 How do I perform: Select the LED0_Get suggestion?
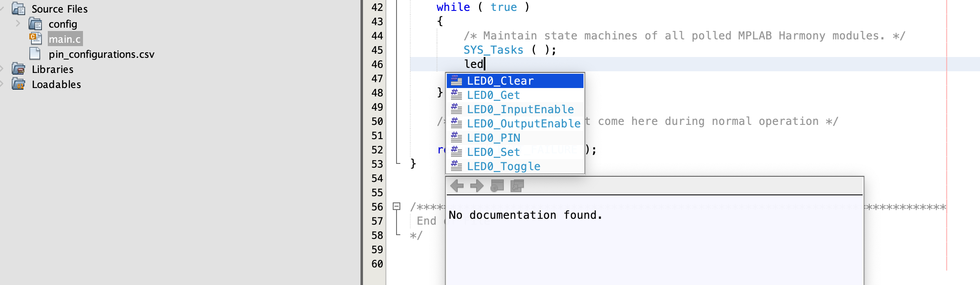(x=493, y=95)
